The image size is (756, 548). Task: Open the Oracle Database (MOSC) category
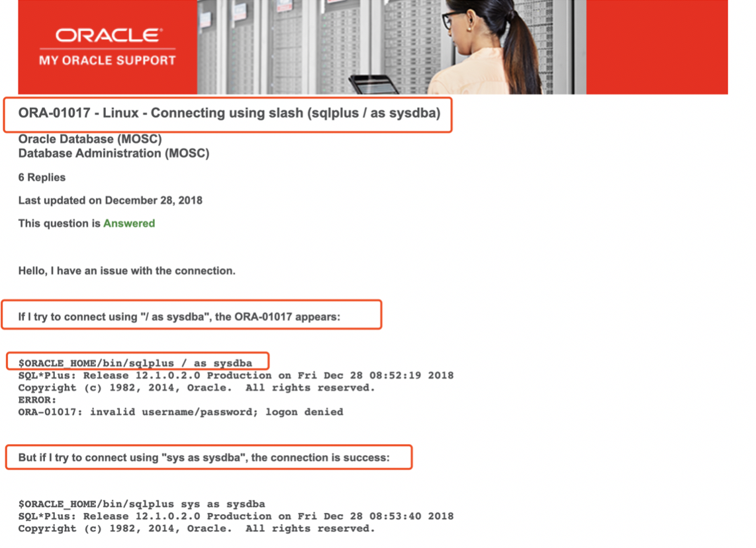tap(90, 139)
